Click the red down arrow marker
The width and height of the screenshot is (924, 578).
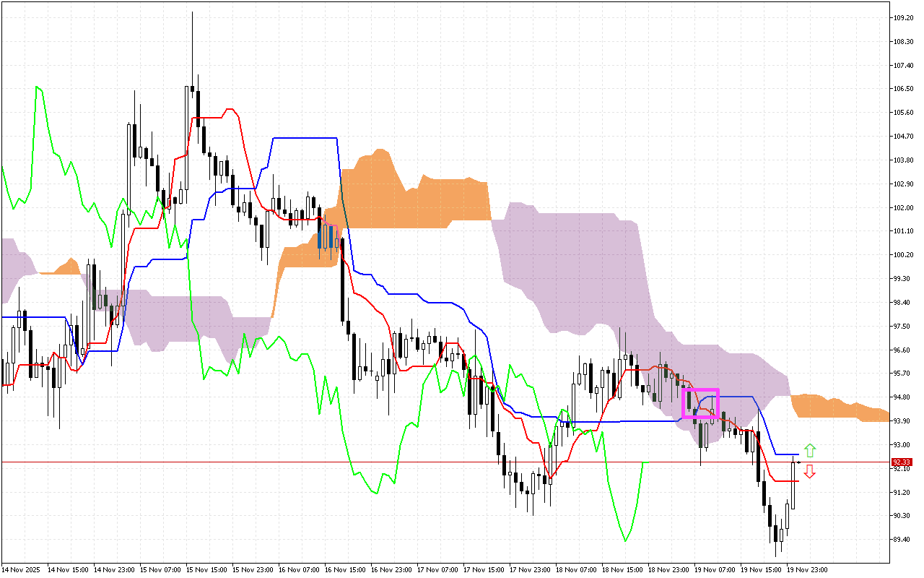pos(810,472)
